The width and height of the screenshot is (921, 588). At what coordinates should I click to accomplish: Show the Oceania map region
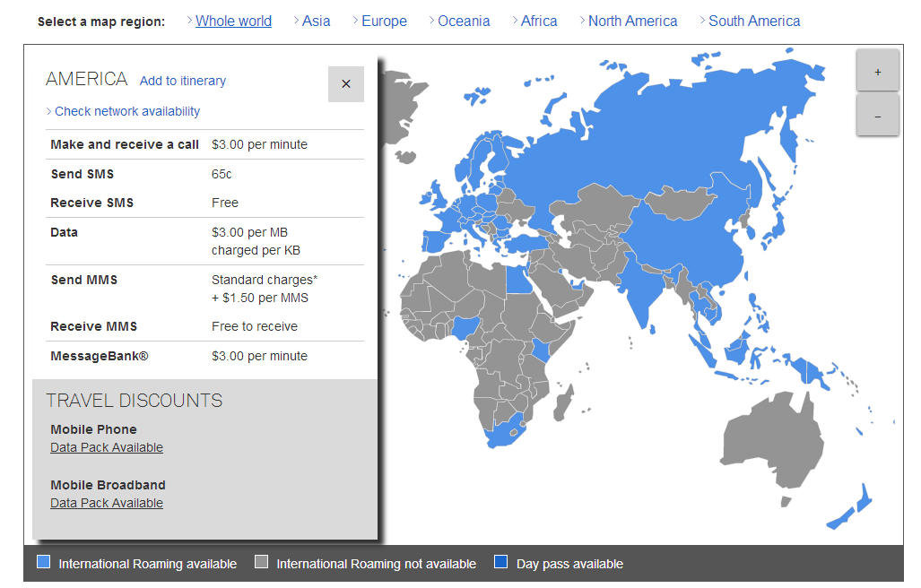[464, 22]
